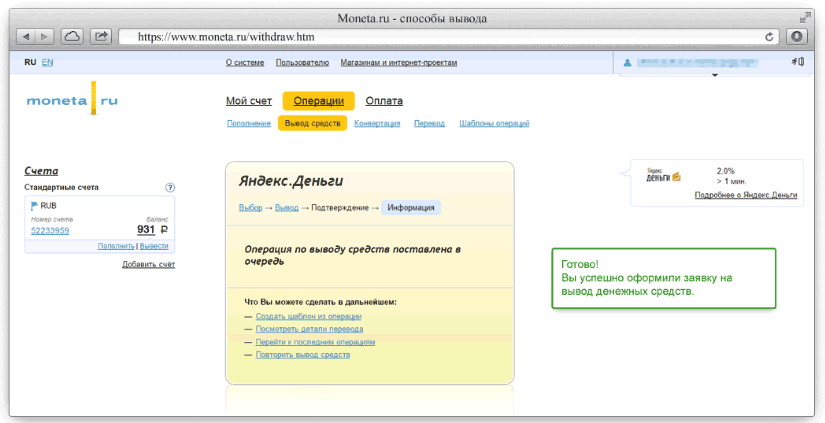Click the Подтверждение step text
Image resolution: width=825 pixels, height=423 pixels.
pyautogui.click(x=340, y=208)
